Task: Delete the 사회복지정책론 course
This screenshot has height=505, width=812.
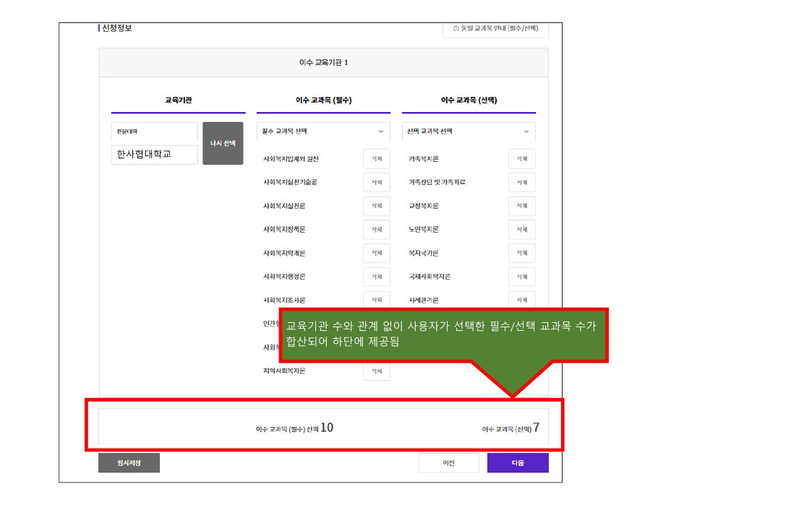Action: [377, 230]
